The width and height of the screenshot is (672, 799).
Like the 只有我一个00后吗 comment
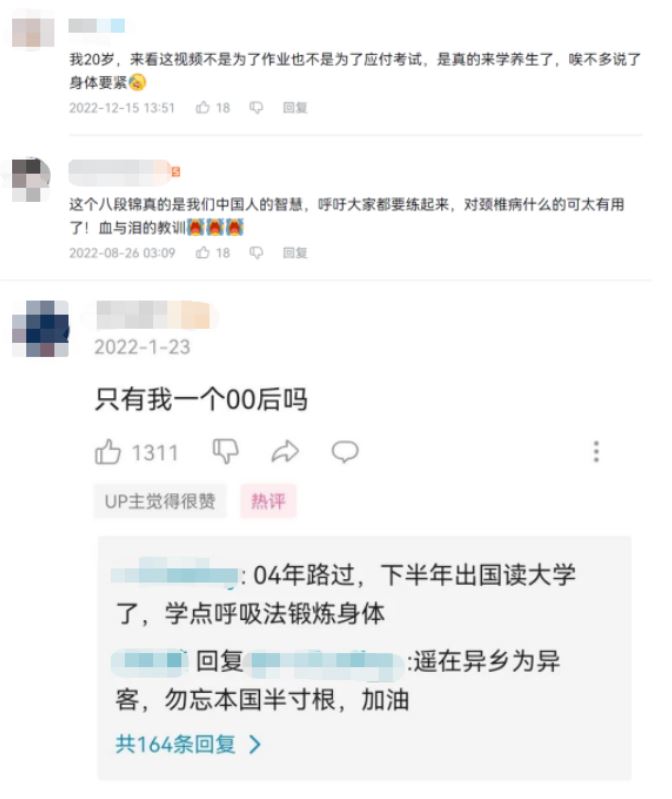(x=108, y=451)
